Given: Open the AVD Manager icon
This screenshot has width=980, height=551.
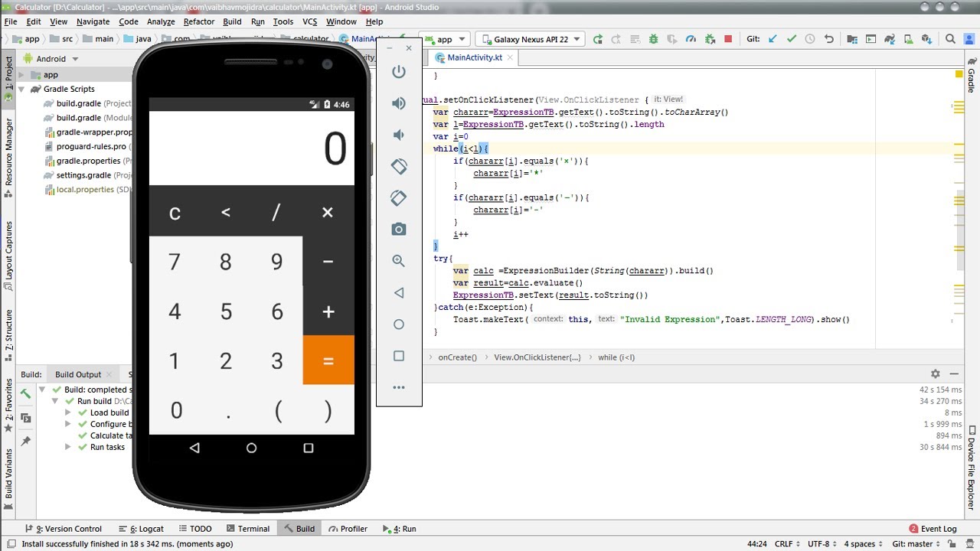Looking at the screenshot, I should click(908, 39).
